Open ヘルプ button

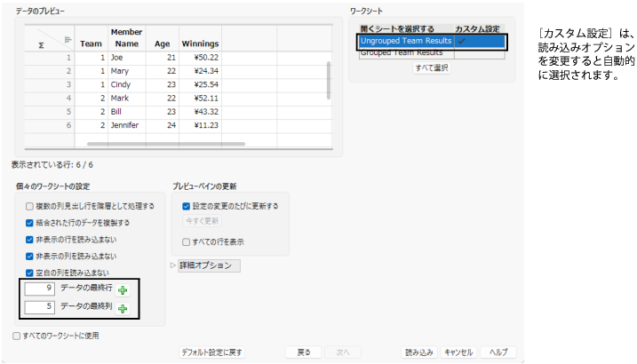[x=498, y=352]
